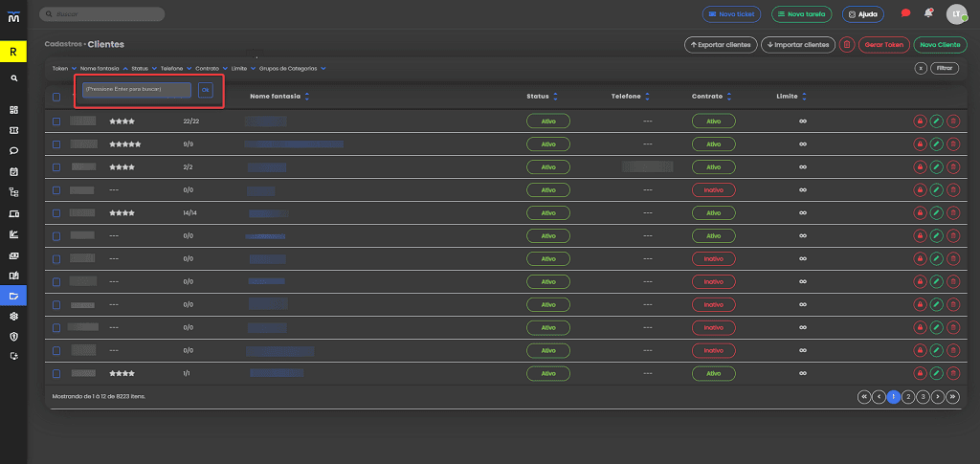The image size is (980, 464).
Task: Open the dashboard grid icon in sidebar
Action: click(x=13, y=110)
